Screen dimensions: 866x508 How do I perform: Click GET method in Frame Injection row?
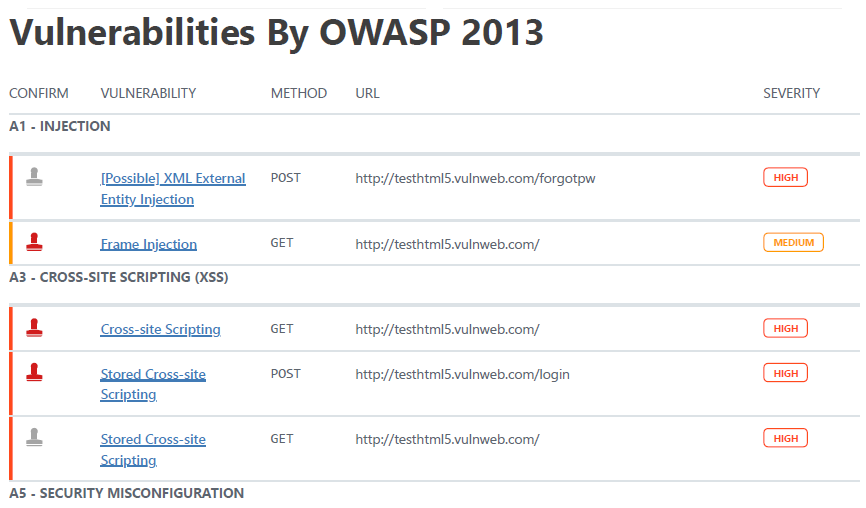click(x=282, y=243)
